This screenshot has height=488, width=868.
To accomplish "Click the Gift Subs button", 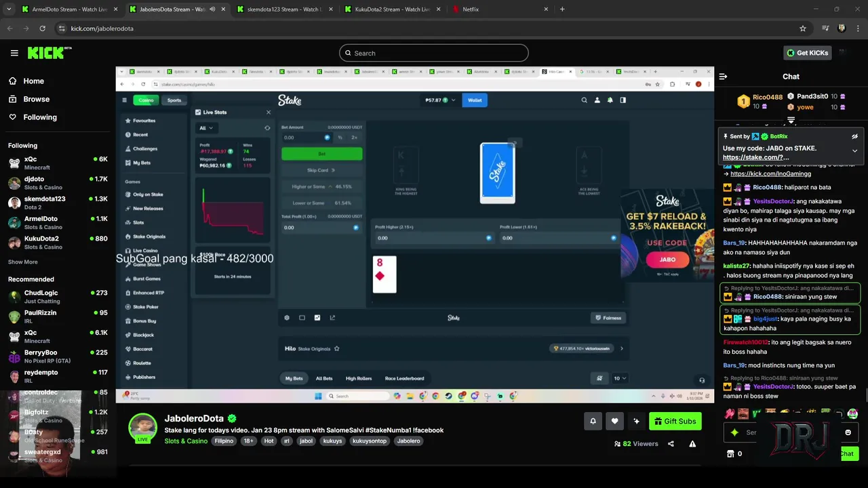I will (675, 421).
